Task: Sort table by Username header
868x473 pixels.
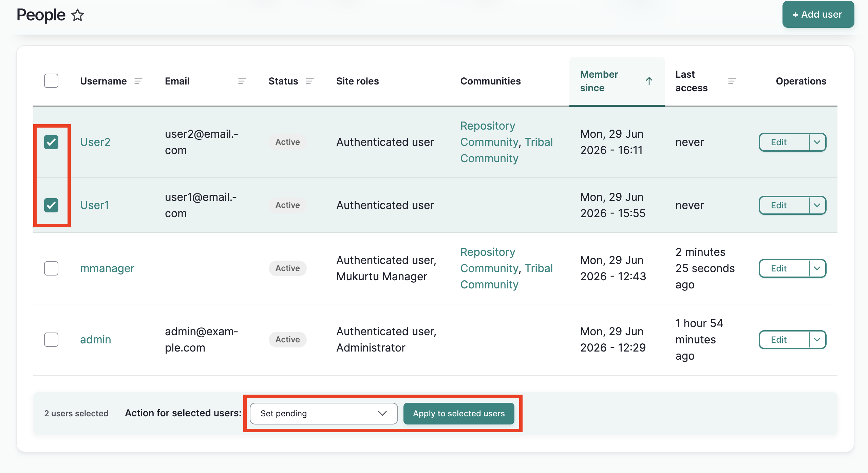Action: pos(103,81)
